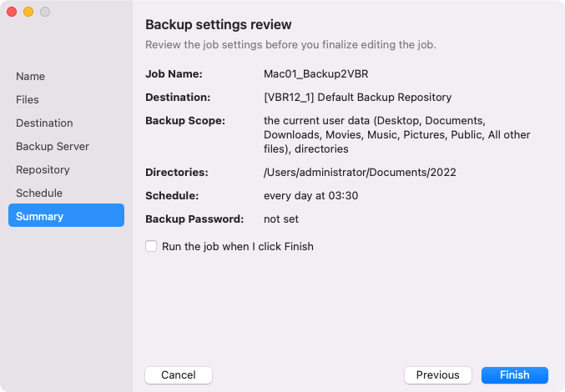Click the Backup Password value not set
565x392 pixels.
click(x=281, y=219)
